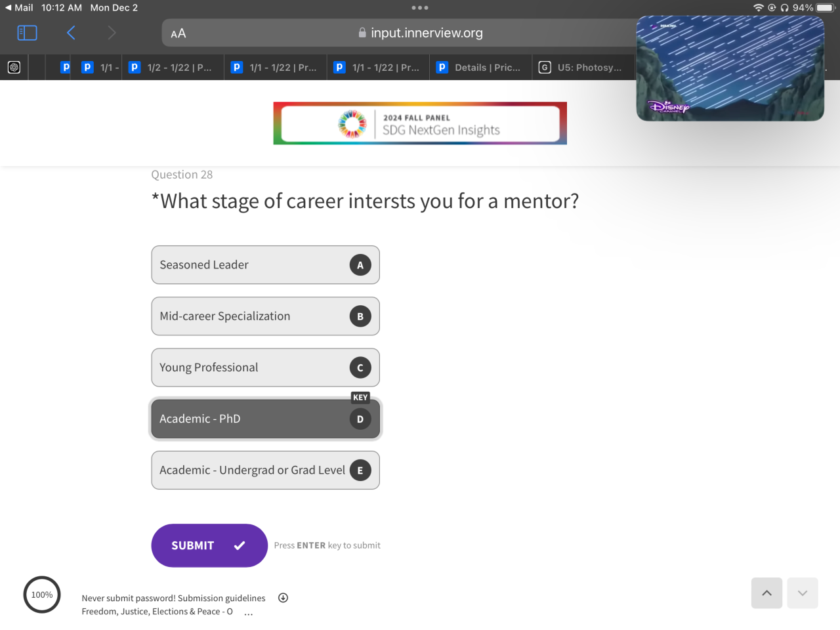
Task: Select the Young Professional answer
Action: pos(265,367)
